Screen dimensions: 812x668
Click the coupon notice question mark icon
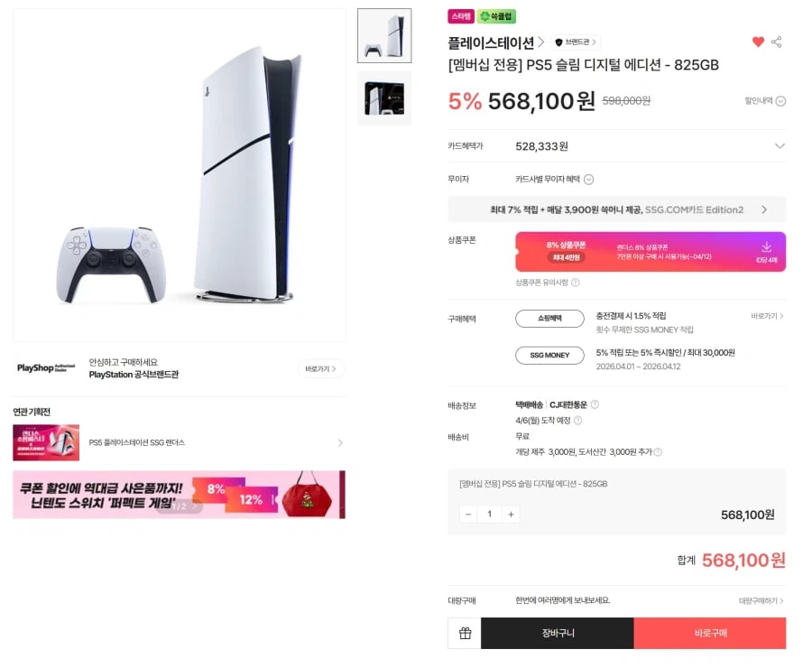click(x=576, y=283)
